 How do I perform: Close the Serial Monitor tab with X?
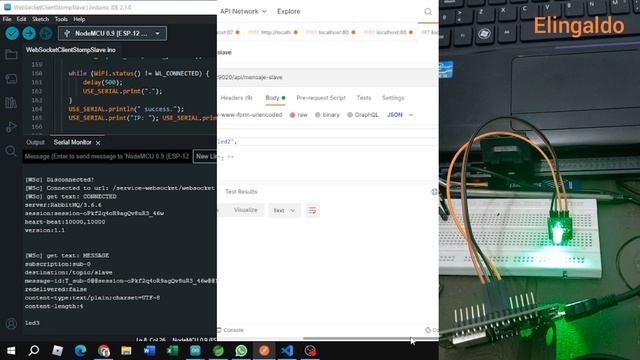pos(98,143)
